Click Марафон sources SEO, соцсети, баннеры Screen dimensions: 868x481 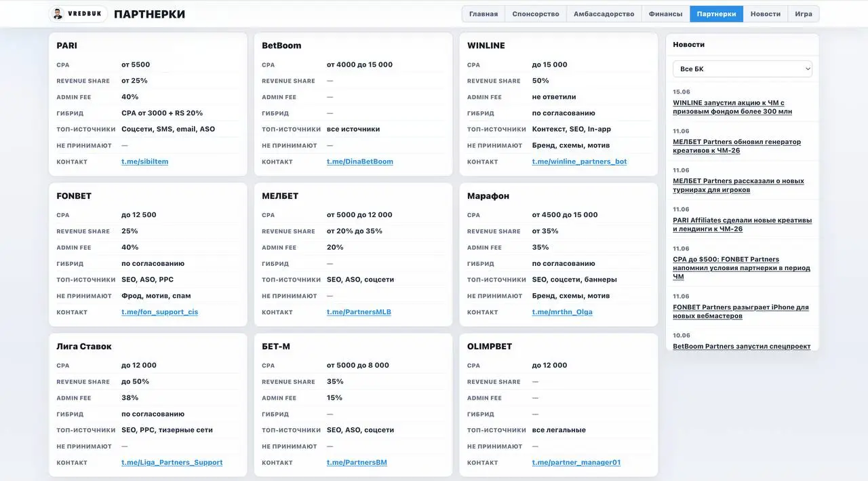pos(574,280)
